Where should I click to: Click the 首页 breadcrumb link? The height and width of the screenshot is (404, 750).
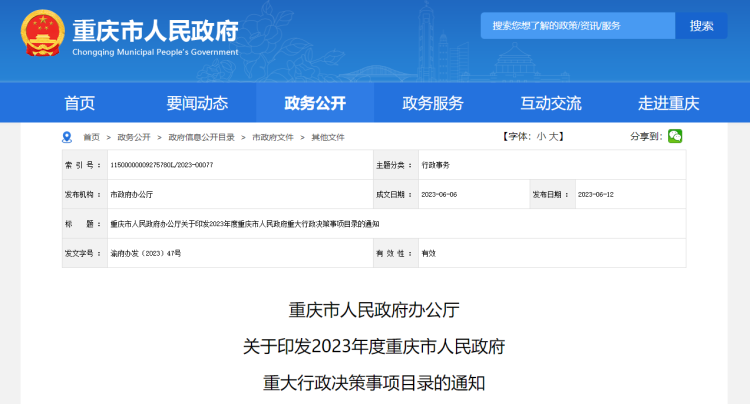pyautogui.click(x=91, y=137)
